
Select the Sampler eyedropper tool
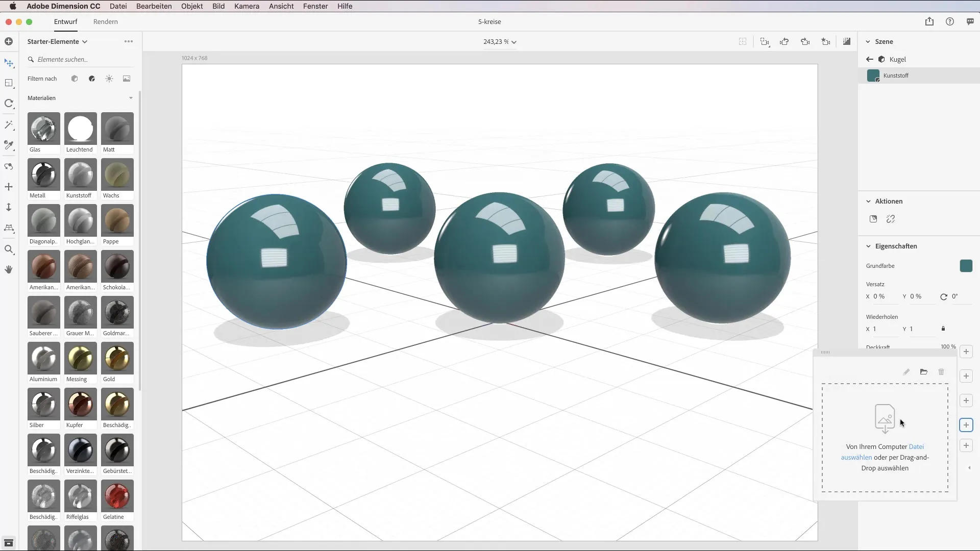pos(9,145)
